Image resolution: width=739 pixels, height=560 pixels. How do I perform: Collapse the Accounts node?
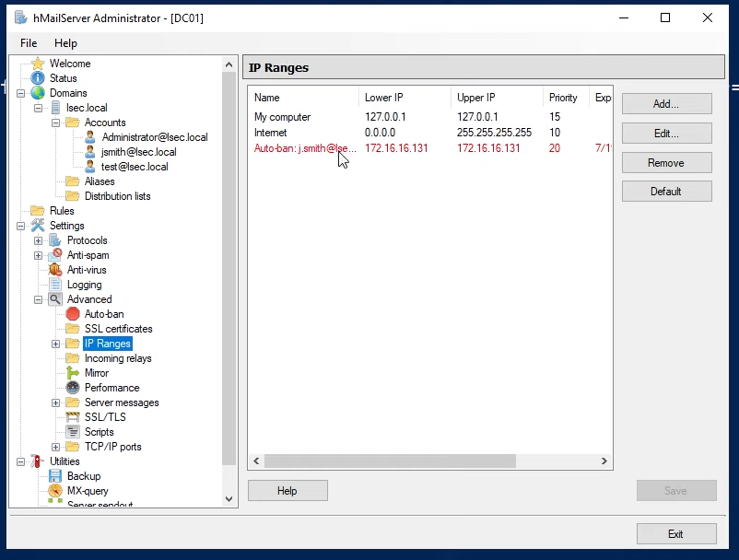55,122
